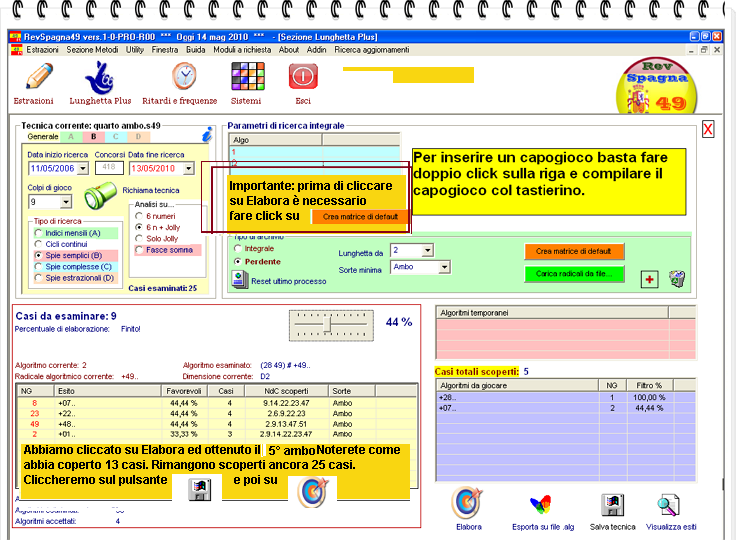Click the Esci red power icon

coord(303,77)
